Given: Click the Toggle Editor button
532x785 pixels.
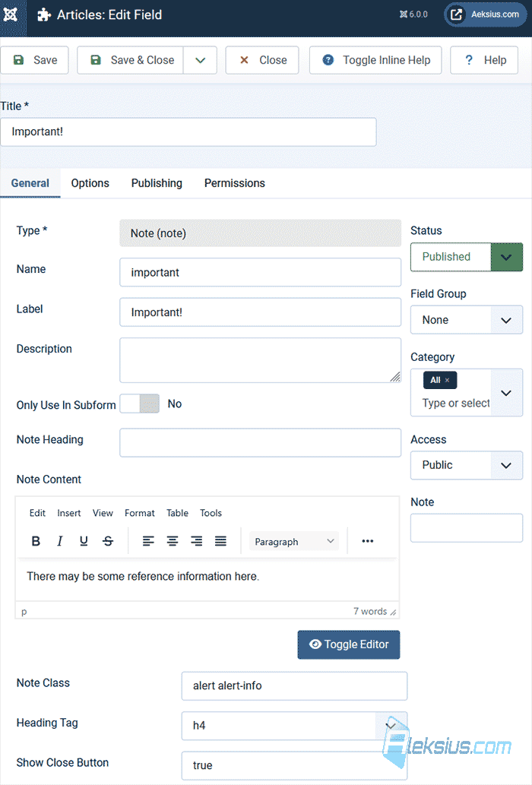Looking at the screenshot, I should (349, 644).
